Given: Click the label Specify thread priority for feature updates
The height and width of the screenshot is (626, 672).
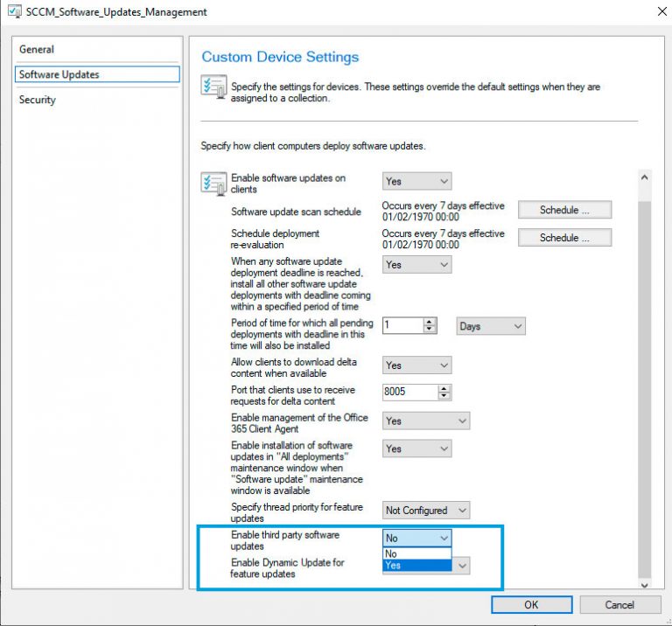Looking at the screenshot, I should pyautogui.click(x=297, y=512).
